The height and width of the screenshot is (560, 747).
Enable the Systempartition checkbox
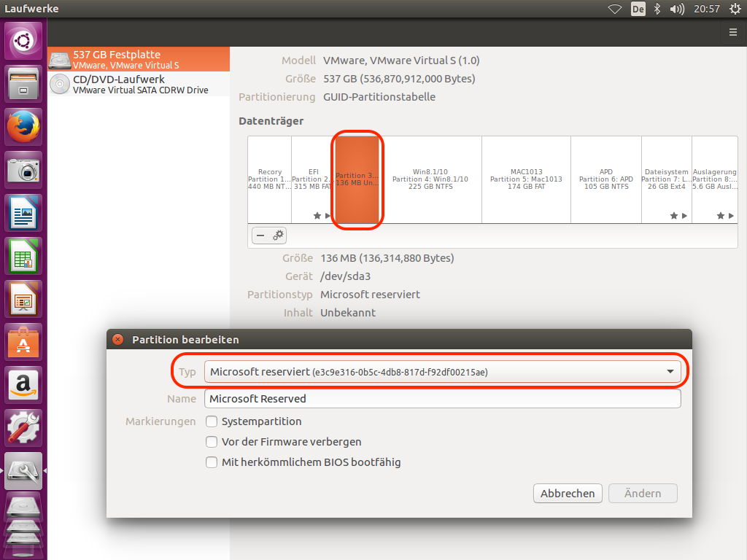pos(212,421)
